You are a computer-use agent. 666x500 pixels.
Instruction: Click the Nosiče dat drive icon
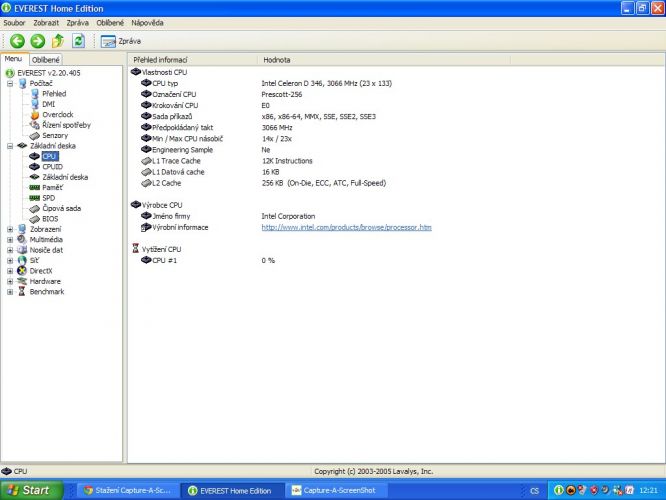[22, 250]
